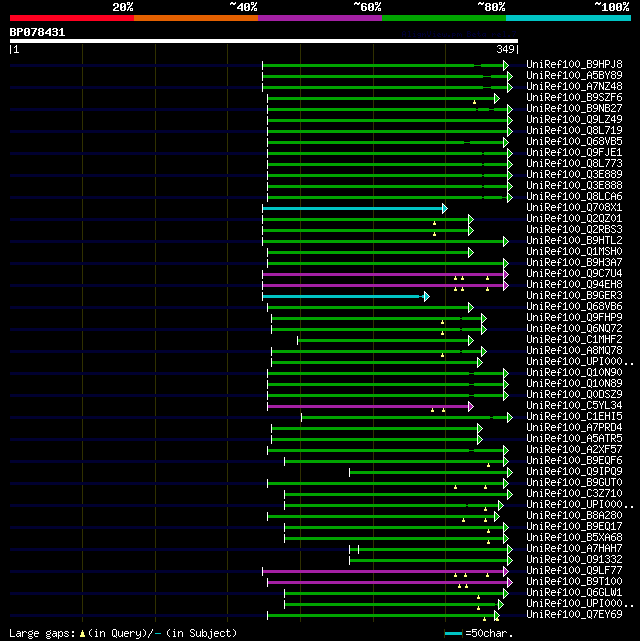
Task: Select the UniRef100_B9SZF6 label
Action: pos(574,98)
